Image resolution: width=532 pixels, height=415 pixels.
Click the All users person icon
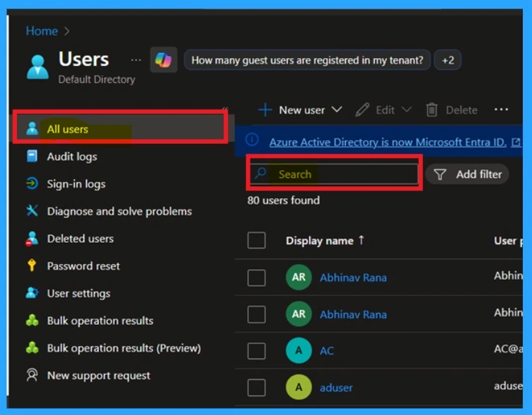pyautogui.click(x=33, y=129)
